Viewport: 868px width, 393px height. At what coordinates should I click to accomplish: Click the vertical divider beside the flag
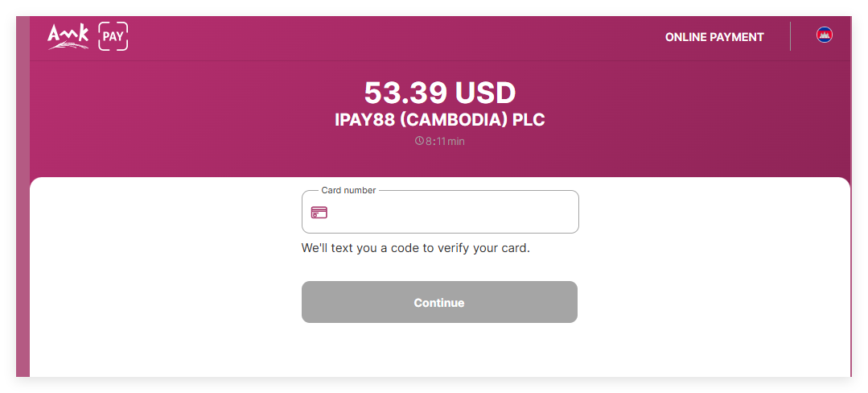click(791, 36)
